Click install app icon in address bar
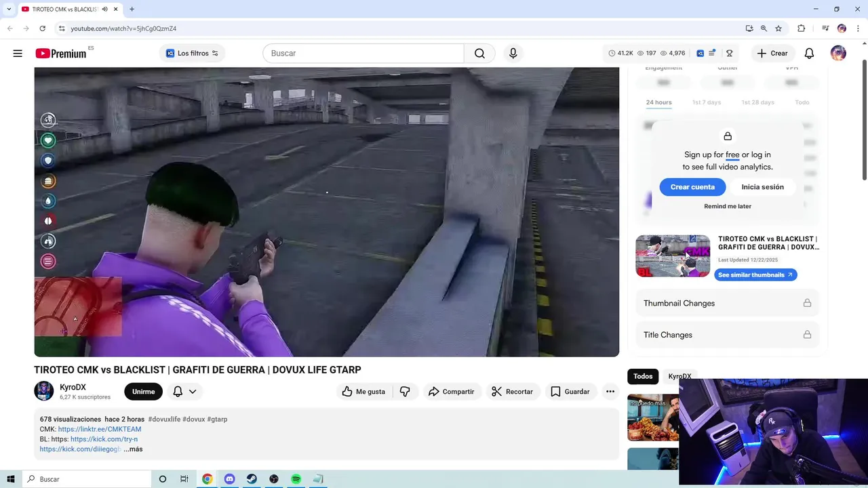Screen dimensions: 868x488 749,28
